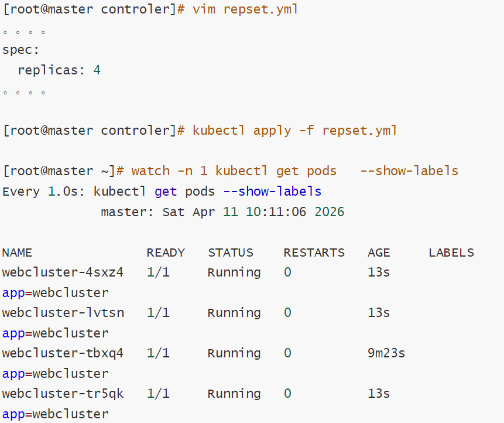The width and height of the screenshot is (504, 423).
Task: Click the STATUS column header
Action: [231, 253]
